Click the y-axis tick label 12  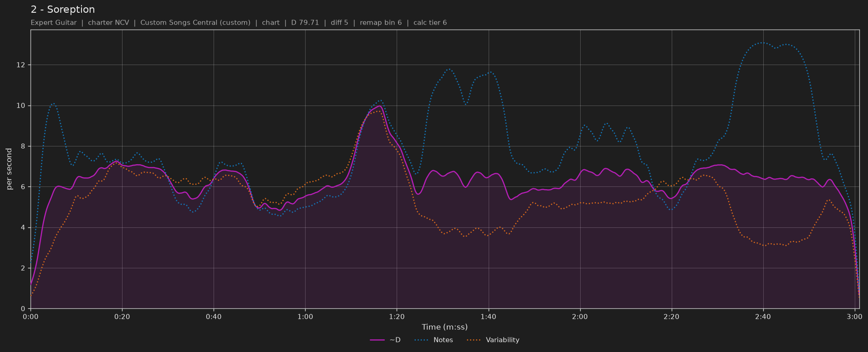coord(21,65)
